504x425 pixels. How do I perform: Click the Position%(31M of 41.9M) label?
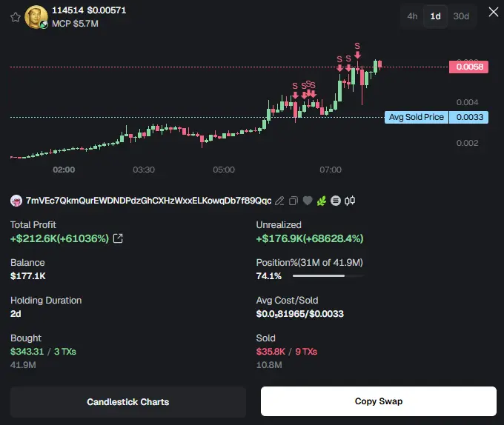tap(310, 263)
